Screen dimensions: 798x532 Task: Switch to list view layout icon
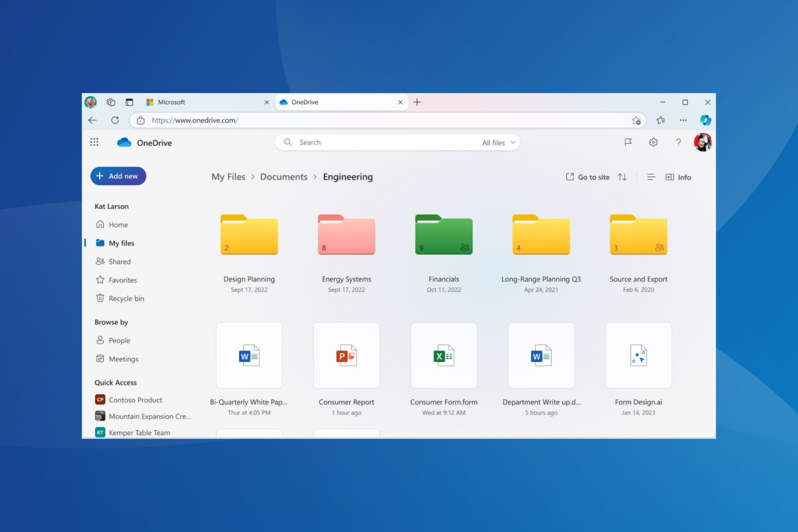click(651, 177)
